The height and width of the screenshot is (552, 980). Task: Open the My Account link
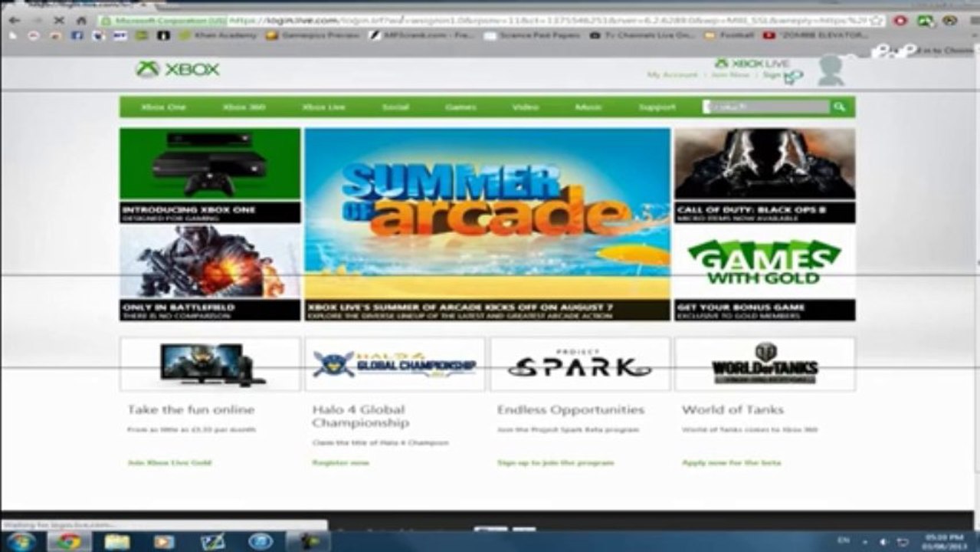(x=672, y=75)
